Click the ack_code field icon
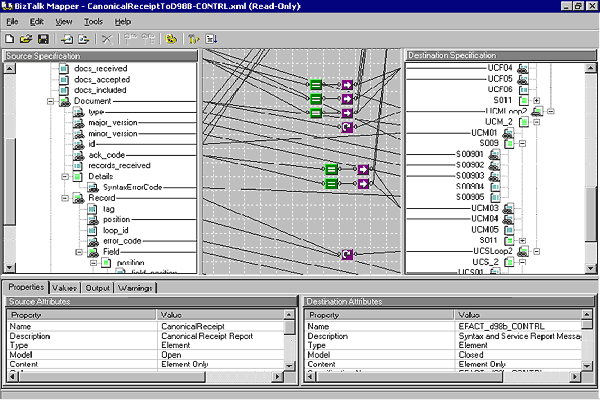Screen dimensions: 600x400 78,155
